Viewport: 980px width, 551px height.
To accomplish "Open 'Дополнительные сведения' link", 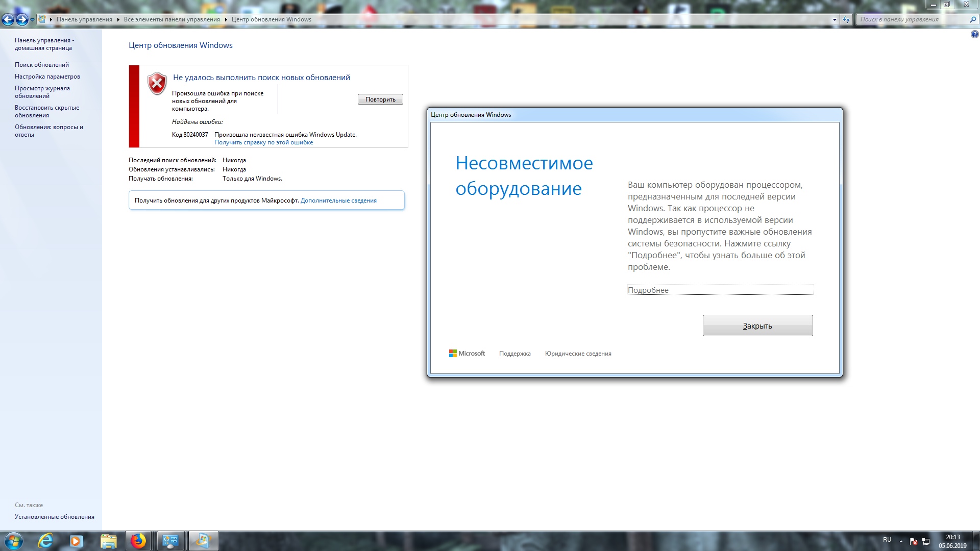I will pyautogui.click(x=338, y=201).
